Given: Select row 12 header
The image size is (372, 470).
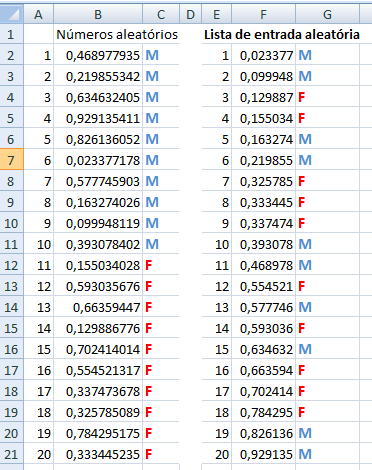Looking at the screenshot, I should pos(12,265).
